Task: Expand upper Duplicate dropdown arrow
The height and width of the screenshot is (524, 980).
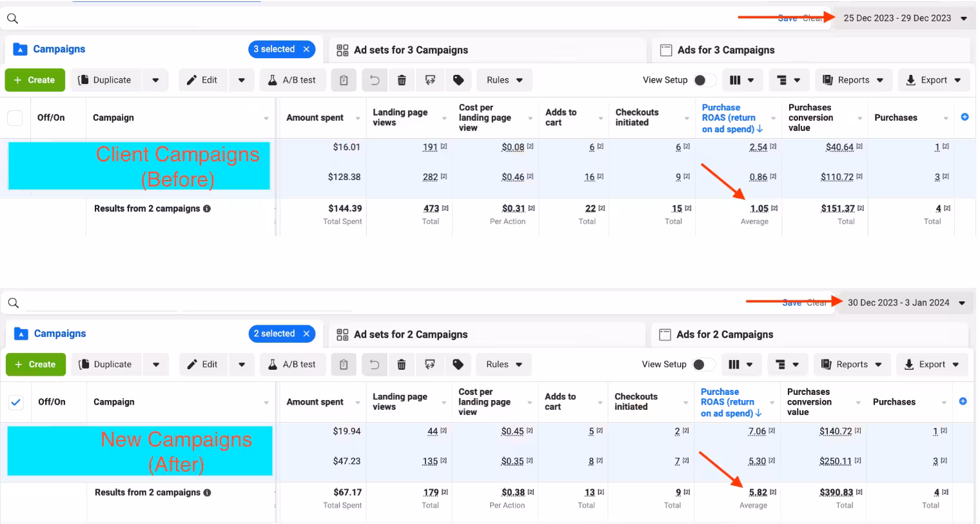Action: pos(155,80)
